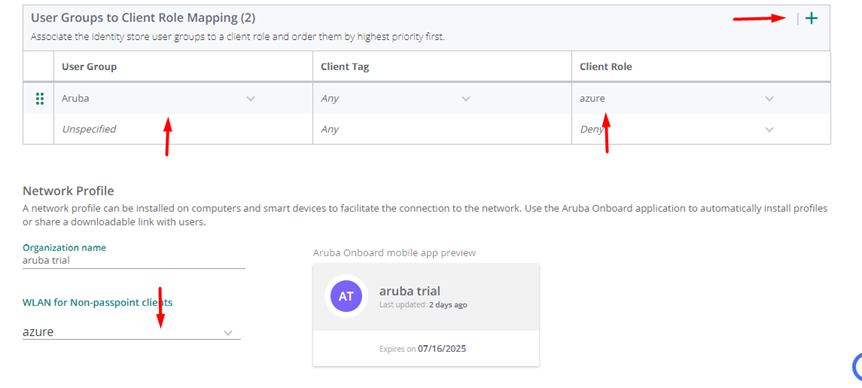Click the expiry date 07/16/2025 text
The width and height of the screenshot is (862, 388).
pyautogui.click(x=441, y=348)
